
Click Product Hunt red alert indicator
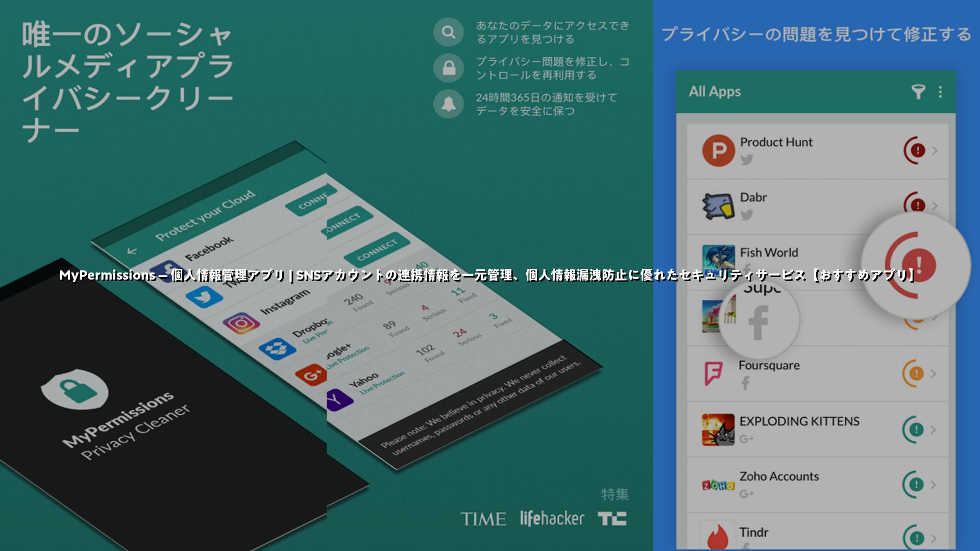(916, 151)
